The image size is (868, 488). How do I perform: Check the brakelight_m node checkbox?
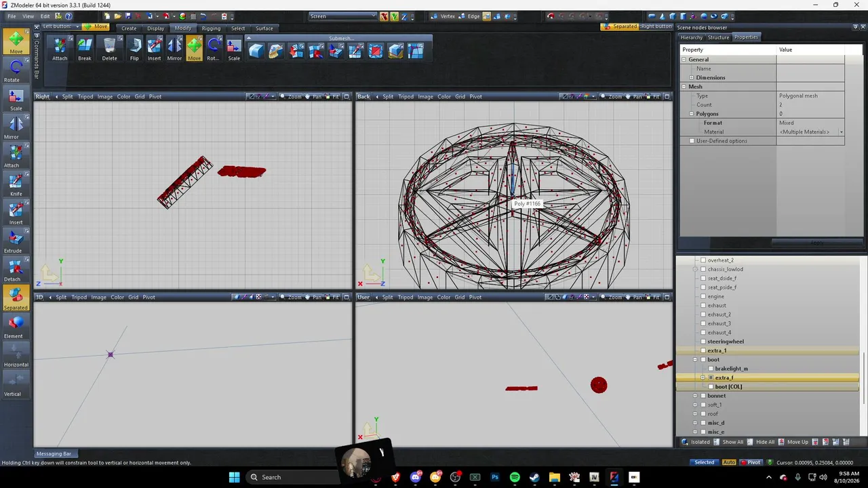(x=711, y=369)
